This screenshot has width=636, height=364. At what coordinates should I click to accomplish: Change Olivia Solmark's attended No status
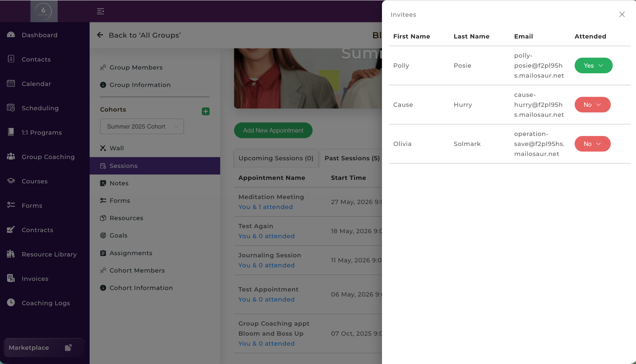coord(593,144)
